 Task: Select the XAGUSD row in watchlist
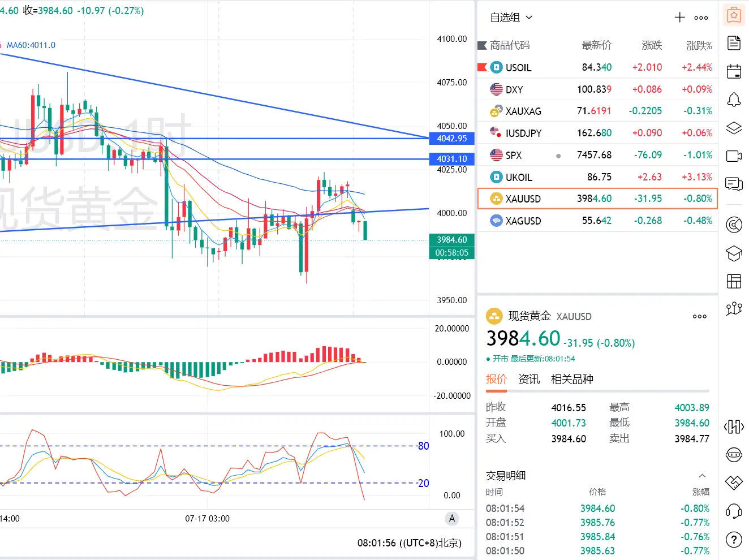[x=597, y=221]
